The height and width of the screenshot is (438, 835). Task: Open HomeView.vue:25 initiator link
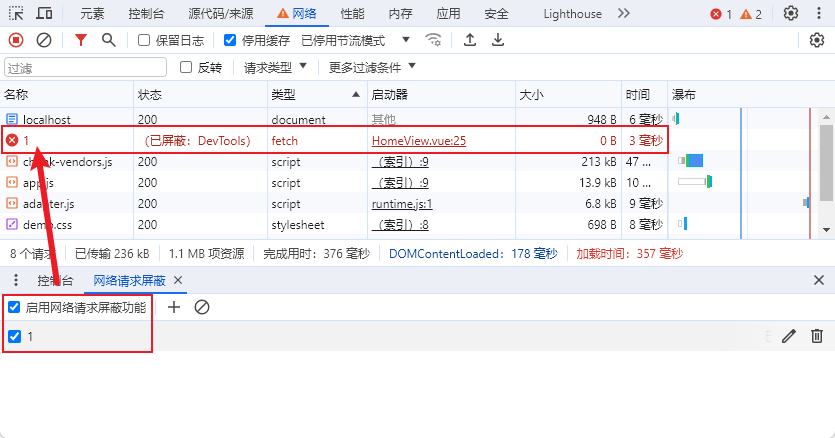pos(419,141)
